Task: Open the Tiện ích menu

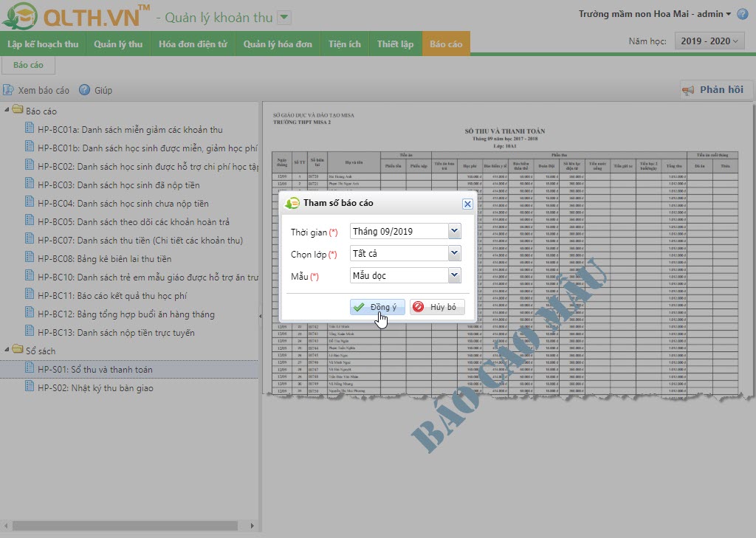Action: (x=345, y=44)
